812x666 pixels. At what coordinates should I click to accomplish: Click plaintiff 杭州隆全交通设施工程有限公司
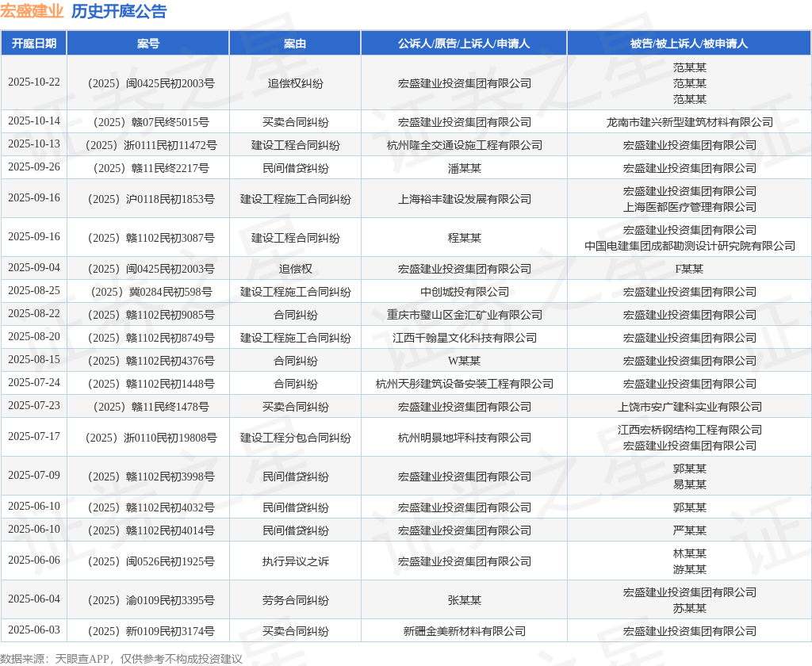464,145
